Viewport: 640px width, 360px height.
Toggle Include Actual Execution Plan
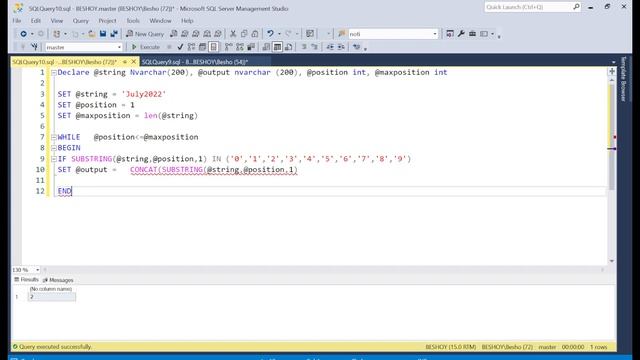click(229, 47)
